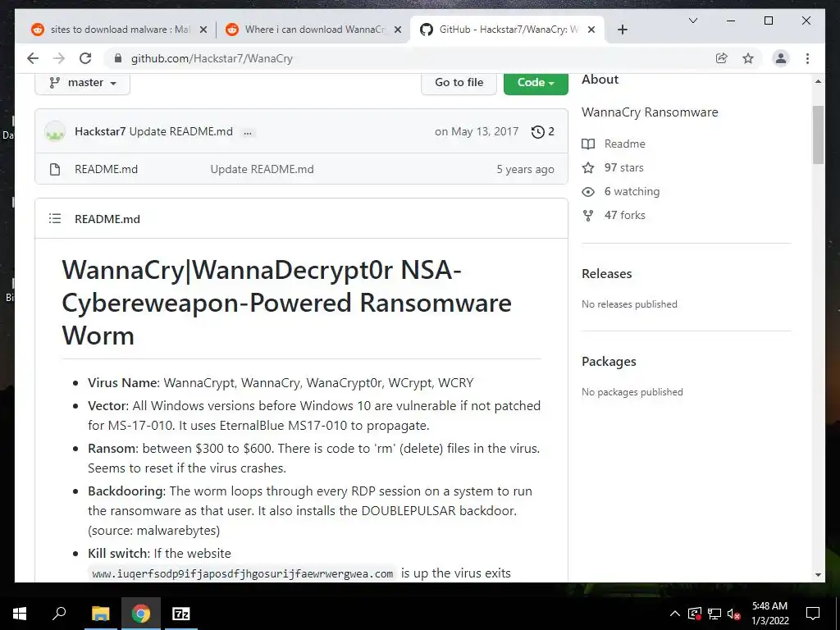Image resolution: width=840 pixels, height=630 pixels.
Task: Click the muted volume tray icon
Action: pyautogui.click(x=734, y=614)
